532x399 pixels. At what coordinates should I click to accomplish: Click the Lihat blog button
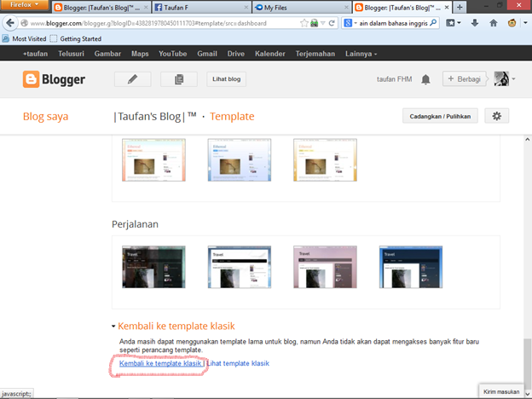[x=226, y=79]
